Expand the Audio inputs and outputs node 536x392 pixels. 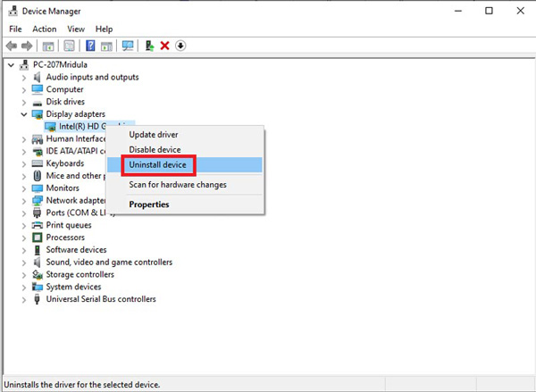(24, 78)
